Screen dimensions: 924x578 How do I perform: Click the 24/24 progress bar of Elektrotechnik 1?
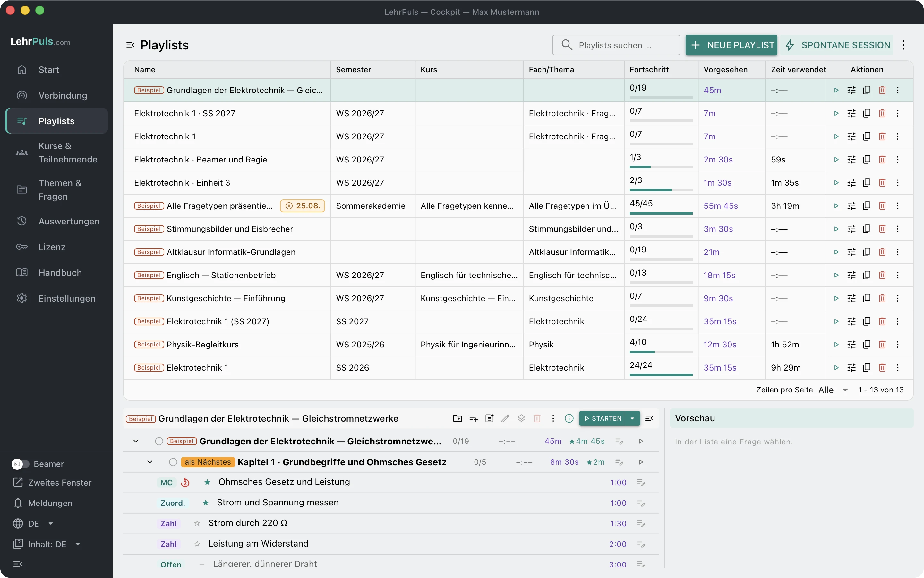661,375
